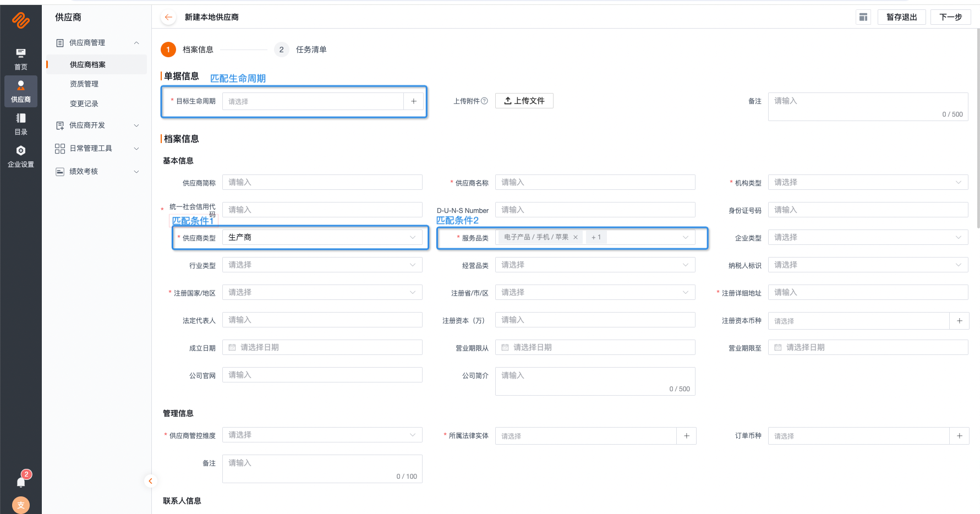
Task: Click the 单据信息 备注 text area
Action: (868, 107)
